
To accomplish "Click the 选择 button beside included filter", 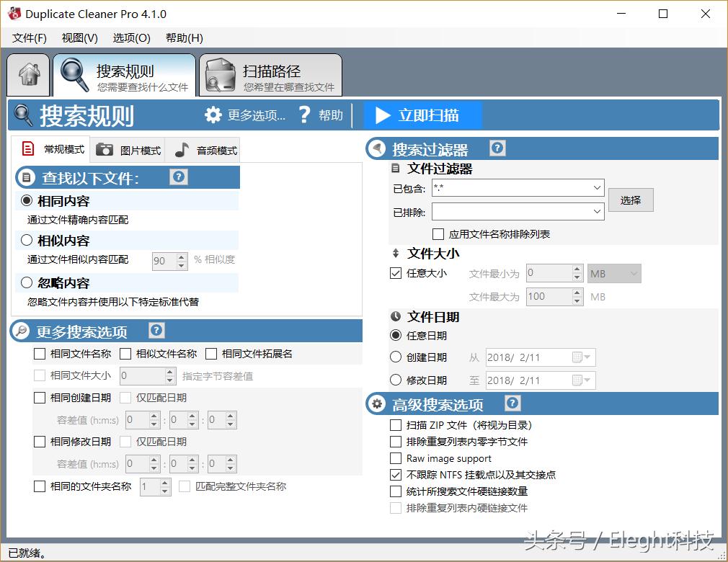I will pyautogui.click(x=631, y=200).
